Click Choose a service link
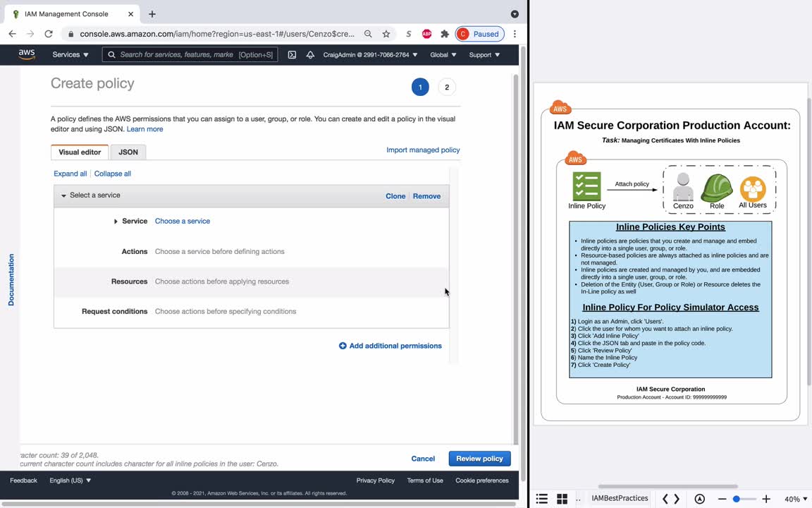This screenshot has width=812, height=508. [x=183, y=221]
